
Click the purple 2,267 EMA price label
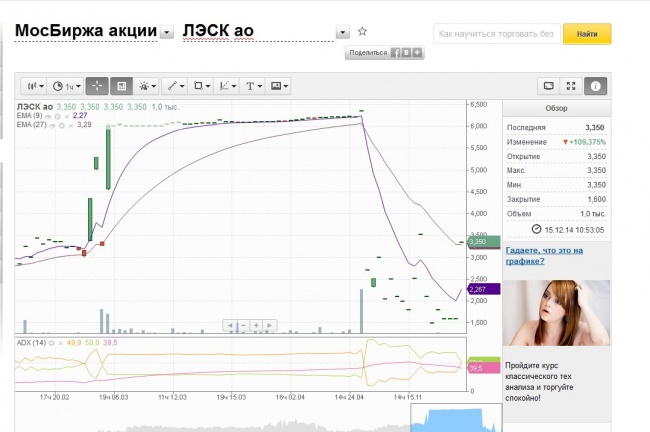(x=484, y=289)
